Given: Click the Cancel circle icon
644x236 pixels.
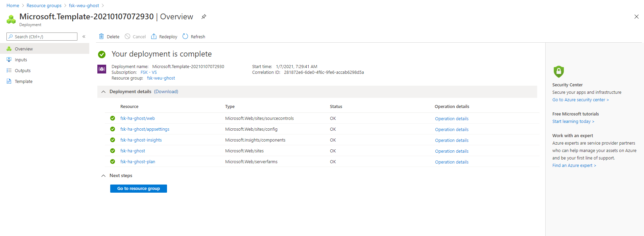Looking at the screenshot, I should click(x=127, y=37).
